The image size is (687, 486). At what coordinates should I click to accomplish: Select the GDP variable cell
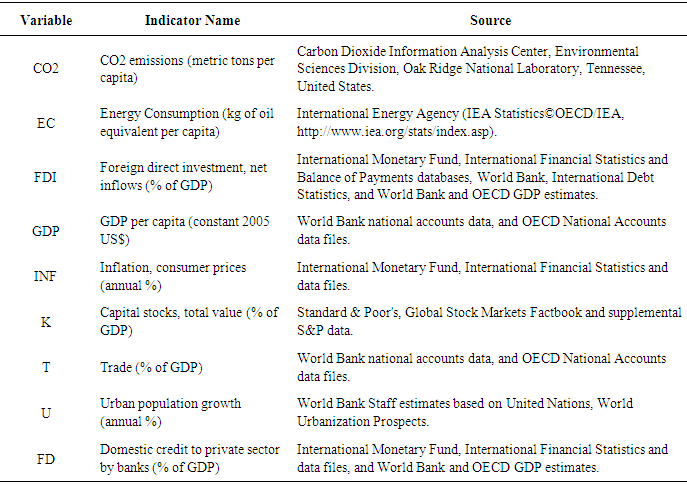(46, 231)
